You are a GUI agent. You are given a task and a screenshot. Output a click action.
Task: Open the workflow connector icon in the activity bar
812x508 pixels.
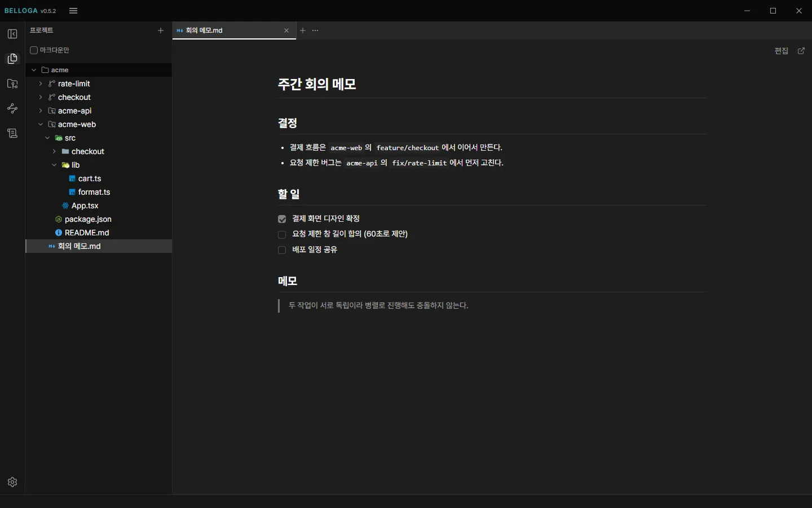point(12,108)
